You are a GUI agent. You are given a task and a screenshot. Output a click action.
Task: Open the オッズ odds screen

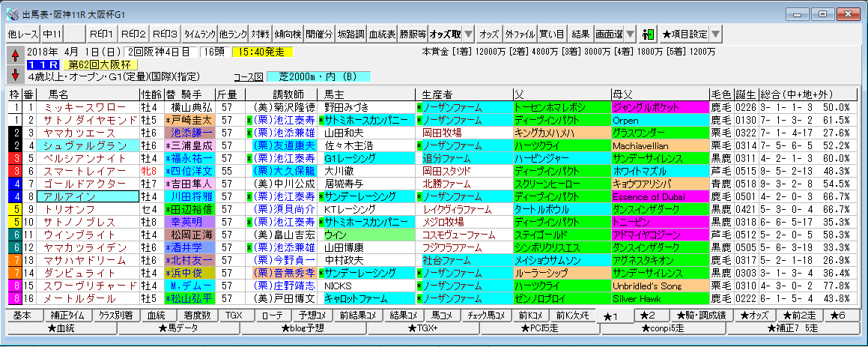point(489,34)
